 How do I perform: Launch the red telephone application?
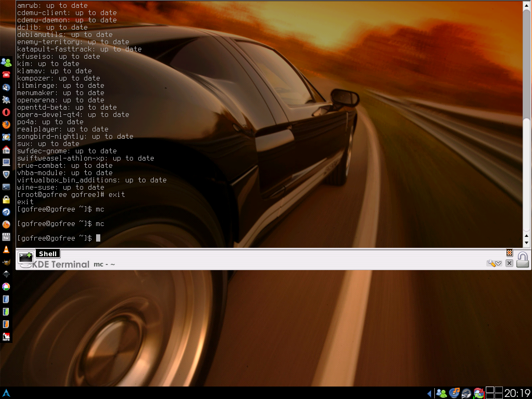point(6,75)
